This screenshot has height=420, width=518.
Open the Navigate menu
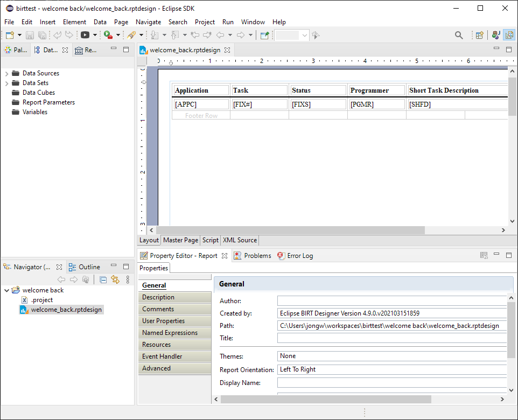pyautogui.click(x=148, y=22)
